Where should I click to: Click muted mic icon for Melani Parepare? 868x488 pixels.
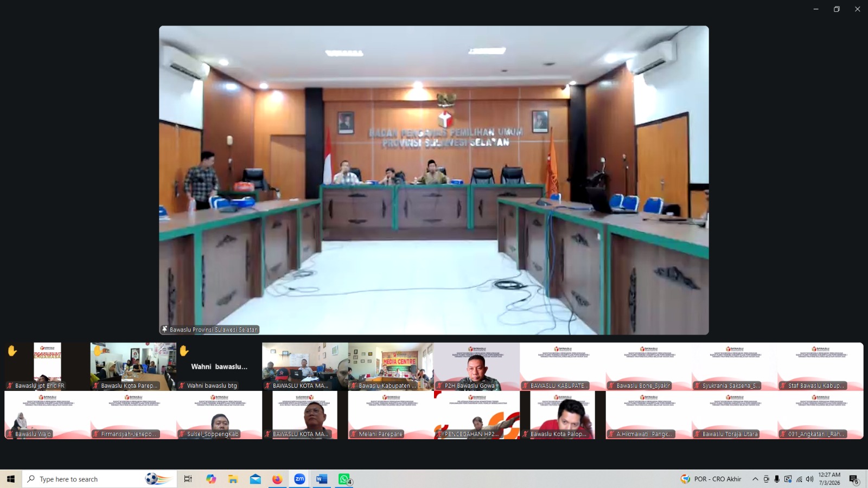click(x=353, y=434)
